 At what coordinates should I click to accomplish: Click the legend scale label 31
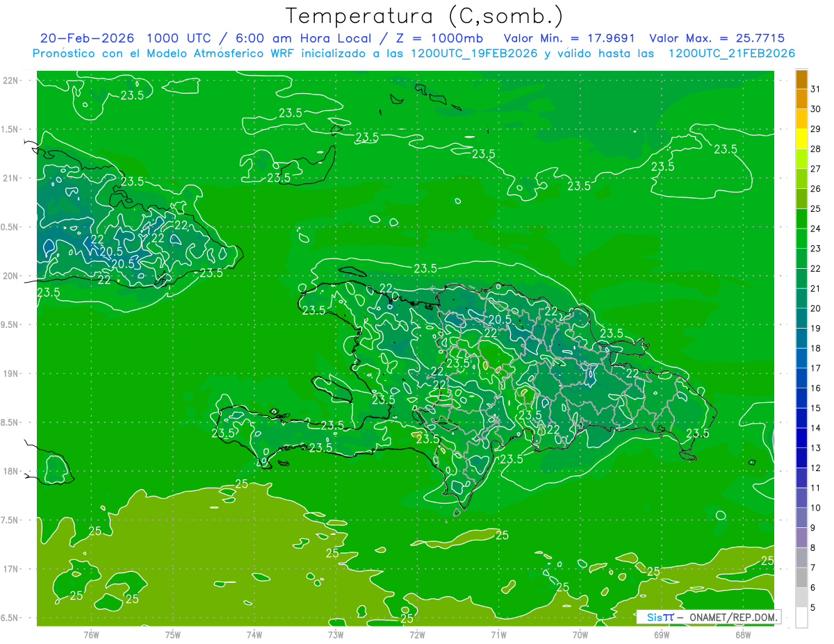[816, 89]
